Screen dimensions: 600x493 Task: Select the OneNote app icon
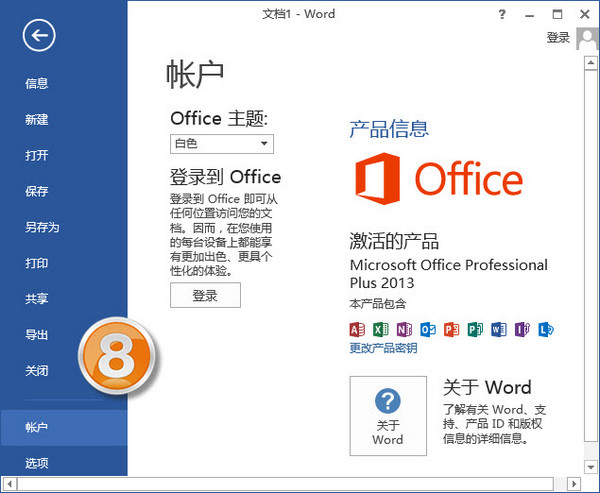(404, 330)
